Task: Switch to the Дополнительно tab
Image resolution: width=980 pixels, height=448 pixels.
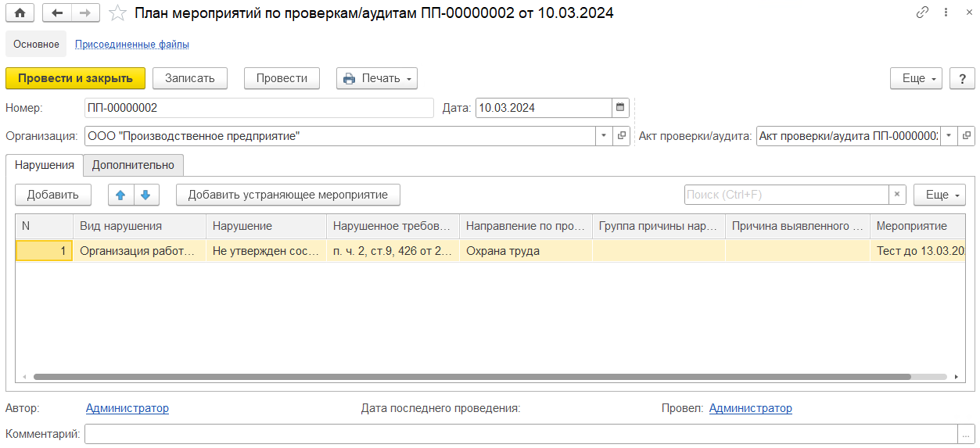Action: (134, 165)
